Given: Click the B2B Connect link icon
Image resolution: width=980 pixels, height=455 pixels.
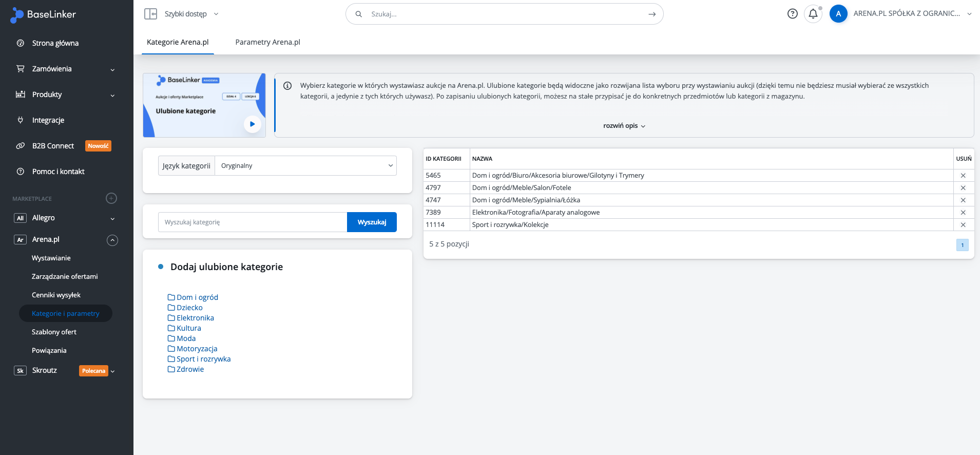Looking at the screenshot, I should click(21, 146).
